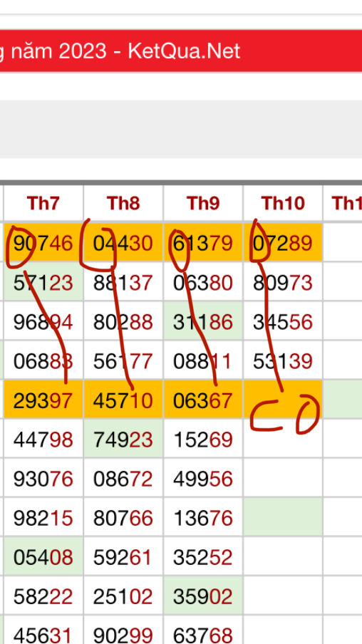Select the green cell 31186
The height and width of the screenshot is (644, 362).
tap(203, 322)
